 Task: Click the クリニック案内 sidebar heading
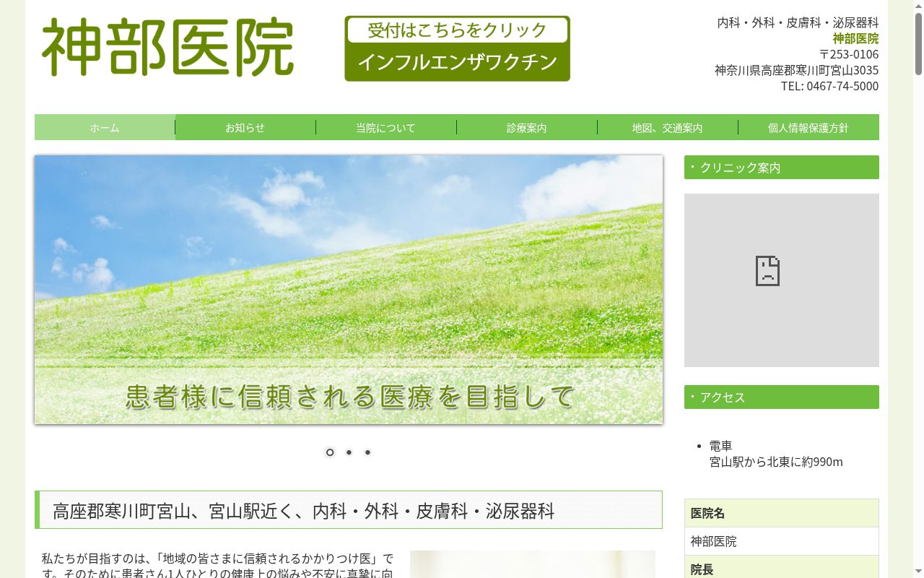coord(782,168)
